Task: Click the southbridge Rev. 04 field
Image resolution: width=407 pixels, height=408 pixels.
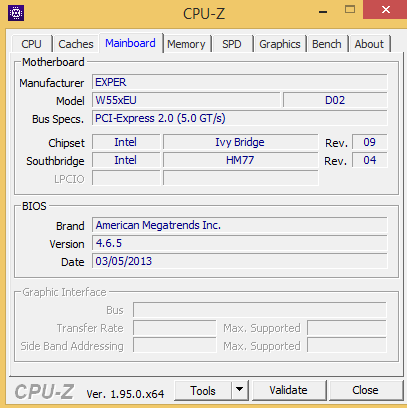Action: coord(370,160)
